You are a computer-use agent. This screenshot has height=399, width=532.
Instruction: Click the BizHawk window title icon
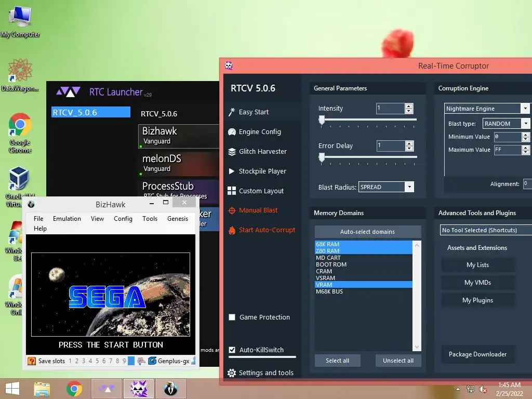click(x=31, y=204)
